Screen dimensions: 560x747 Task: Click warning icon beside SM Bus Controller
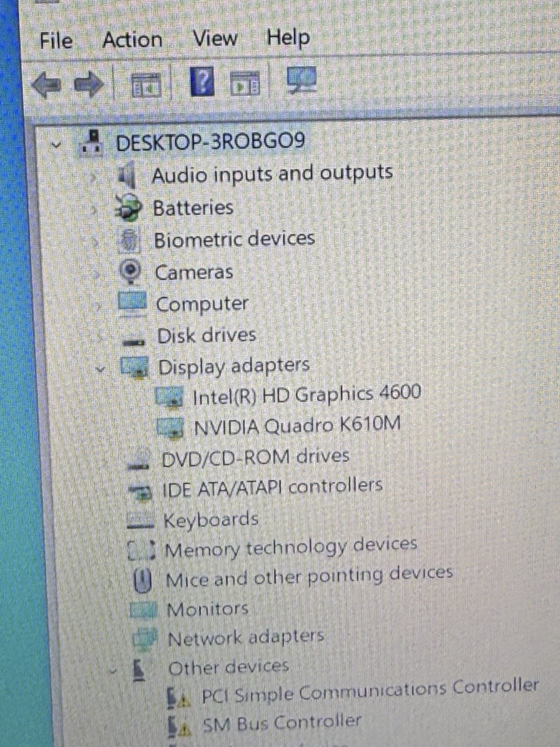(x=179, y=728)
